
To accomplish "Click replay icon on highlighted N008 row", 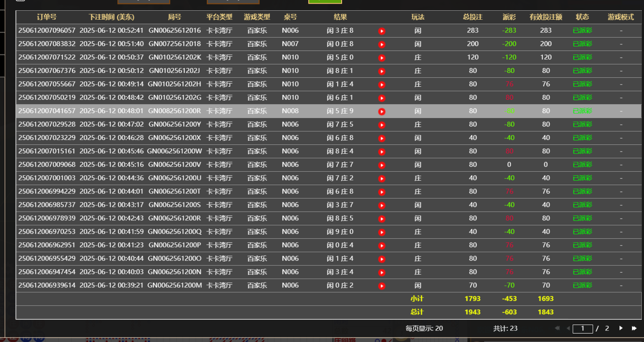I will [382, 111].
